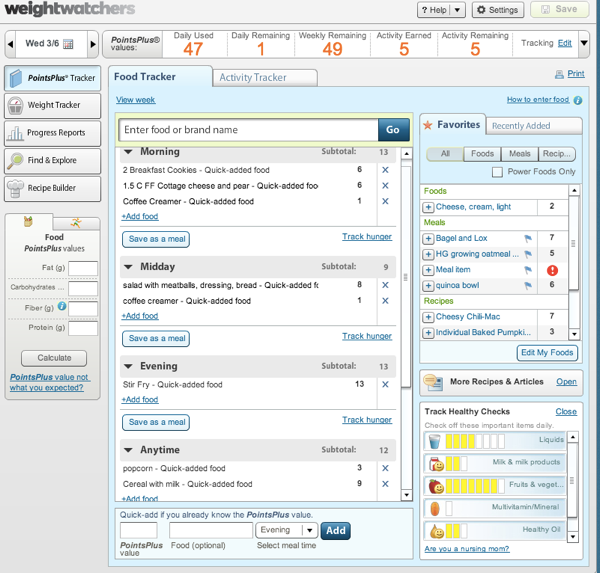Open the calendar date picker icon
600x573 pixels.
pyautogui.click(x=68, y=44)
